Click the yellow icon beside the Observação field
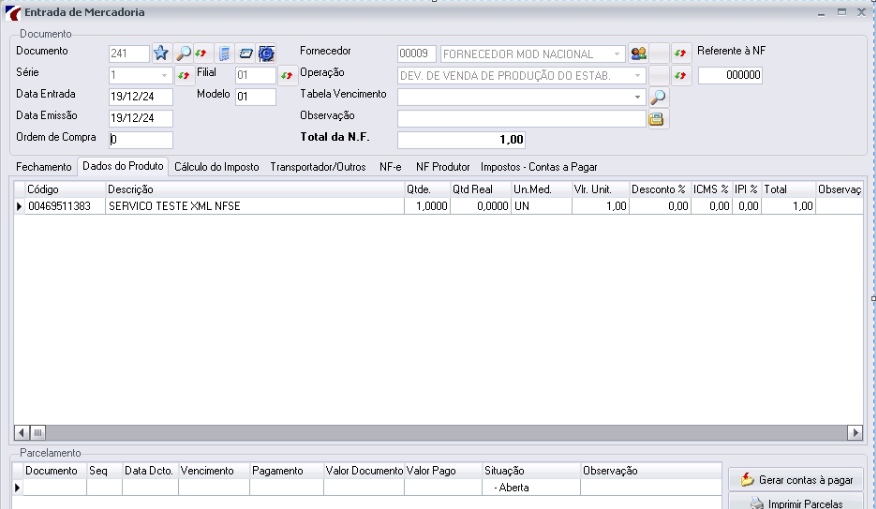This screenshot has width=876, height=509. [656, 118]
